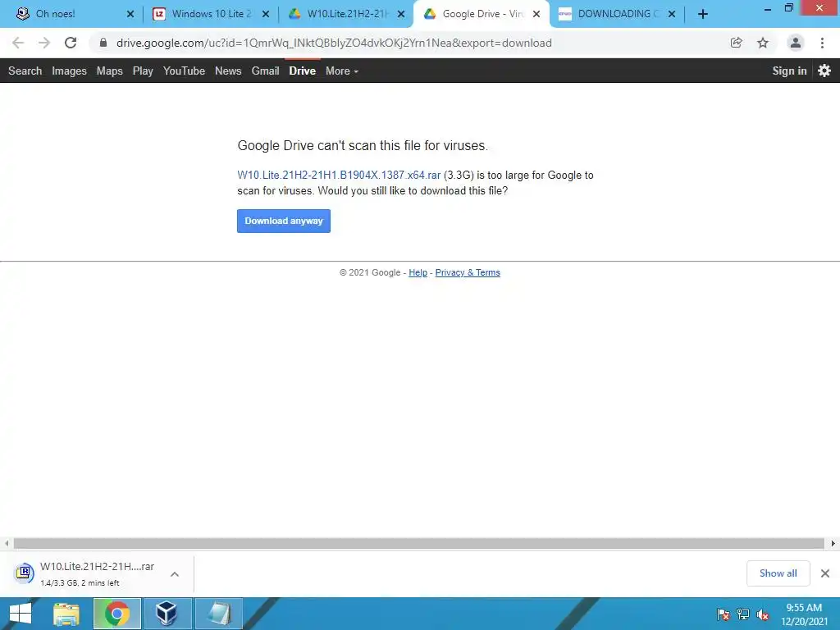Click the notepad-like taskbar icon
This screenshot has height=630, width=840.
pos(219,614)
